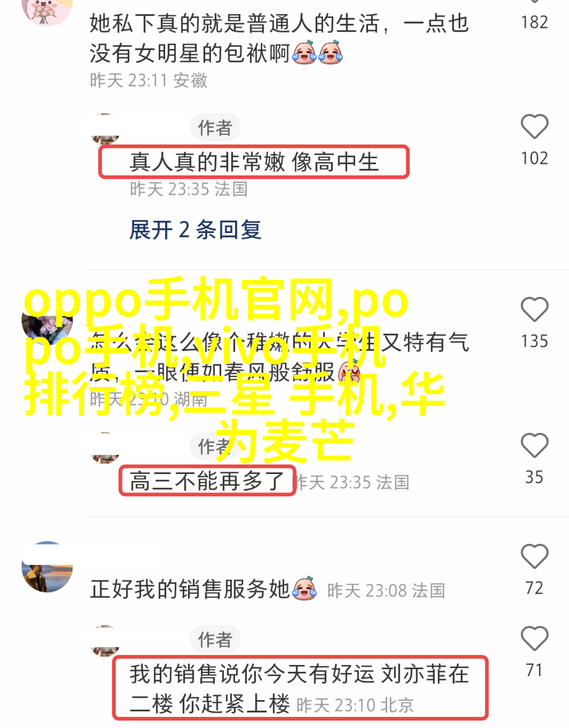Open author avatar beside 真人真的非常嫩 reply
The image size is (569, 728).
[x=105, y=129]
